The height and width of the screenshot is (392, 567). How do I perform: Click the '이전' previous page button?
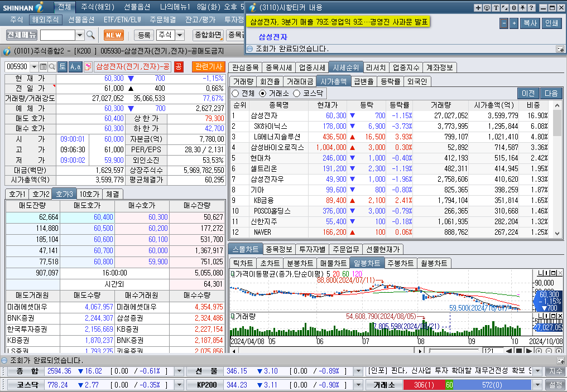(528, 93)
